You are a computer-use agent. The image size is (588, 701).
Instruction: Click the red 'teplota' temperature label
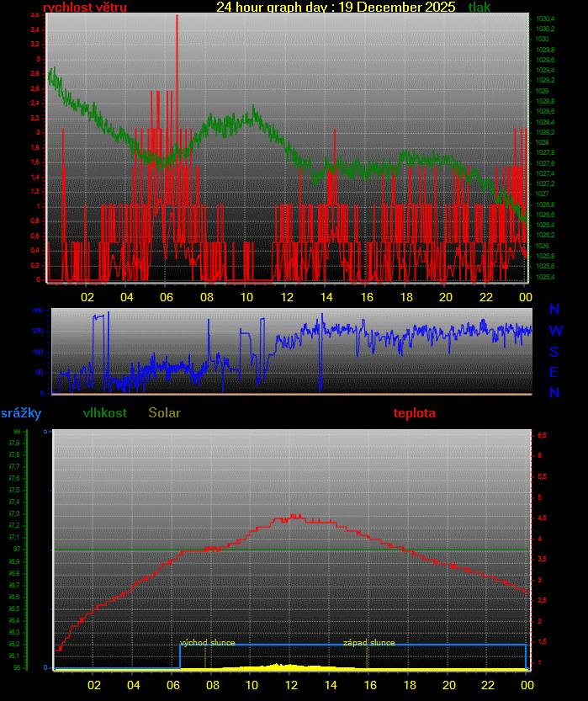click(415, 413)
